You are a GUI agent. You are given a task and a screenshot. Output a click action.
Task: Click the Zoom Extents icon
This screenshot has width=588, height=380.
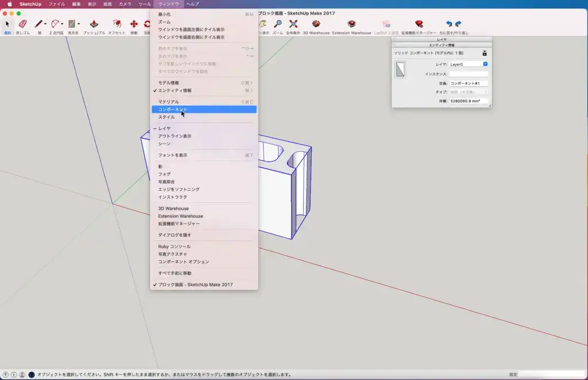[x=293, y=24]
